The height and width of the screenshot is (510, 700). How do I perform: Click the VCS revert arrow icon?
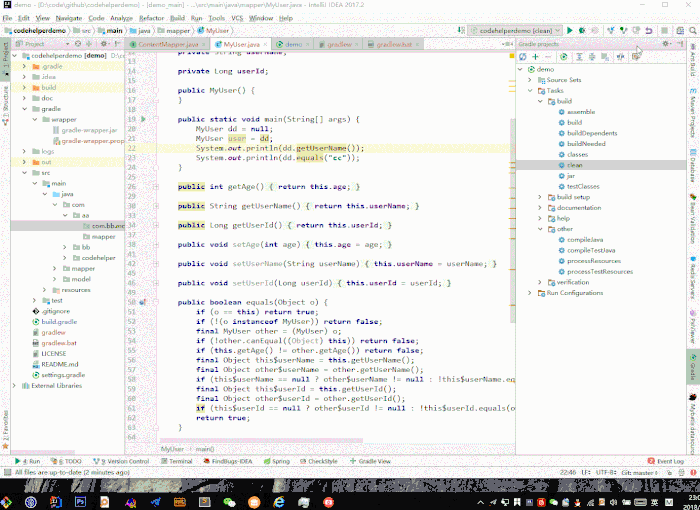(649, 31)
